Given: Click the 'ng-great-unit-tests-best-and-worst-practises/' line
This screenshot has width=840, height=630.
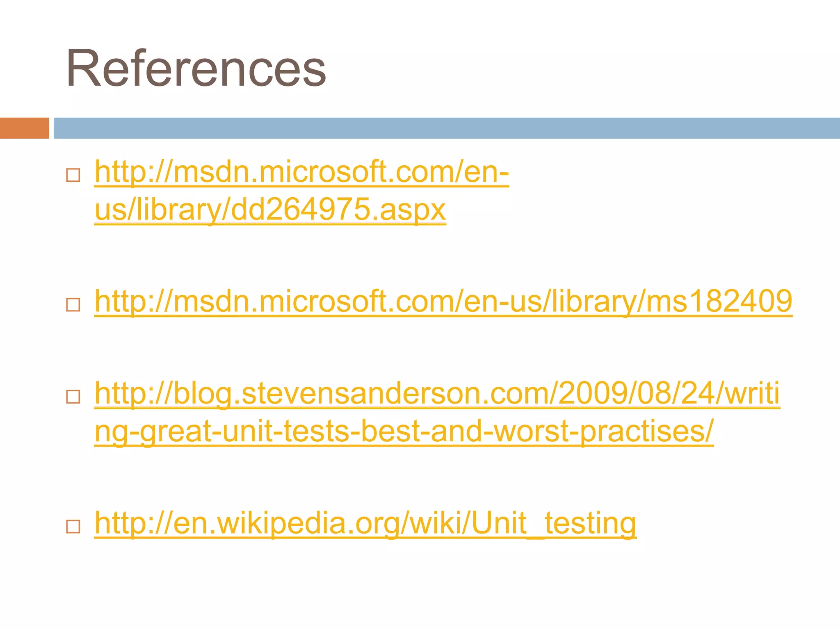Looking at the screenshot, I should pos(404,431).
